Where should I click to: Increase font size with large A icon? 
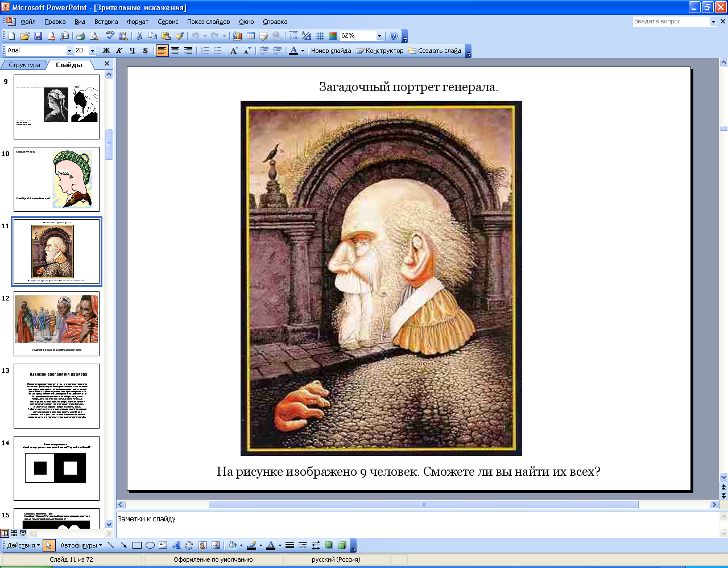(x=234, y=51)
